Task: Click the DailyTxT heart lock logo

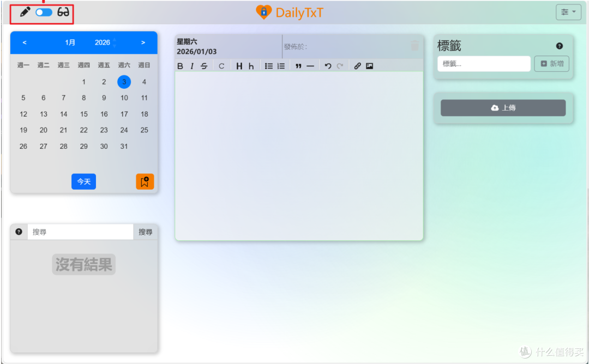Action: (264, 13)
